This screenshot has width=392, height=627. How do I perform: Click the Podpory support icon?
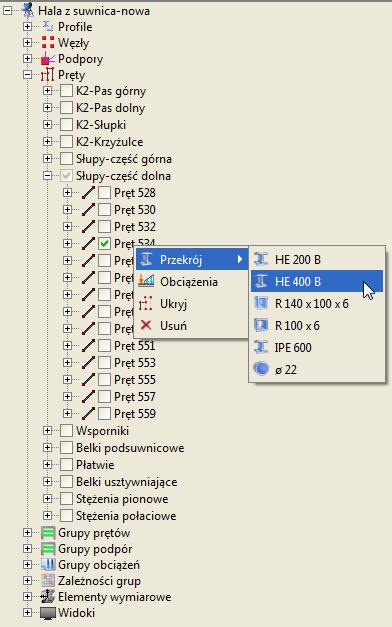48,59
